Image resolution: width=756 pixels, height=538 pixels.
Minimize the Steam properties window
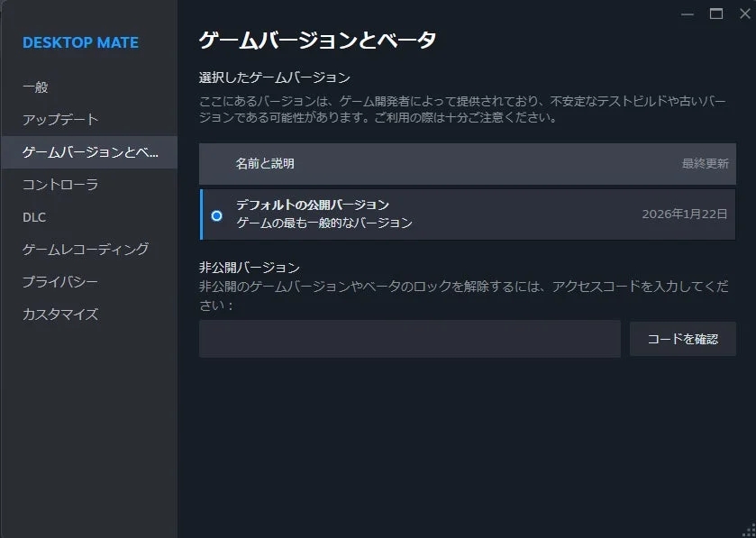pos(687,14)
